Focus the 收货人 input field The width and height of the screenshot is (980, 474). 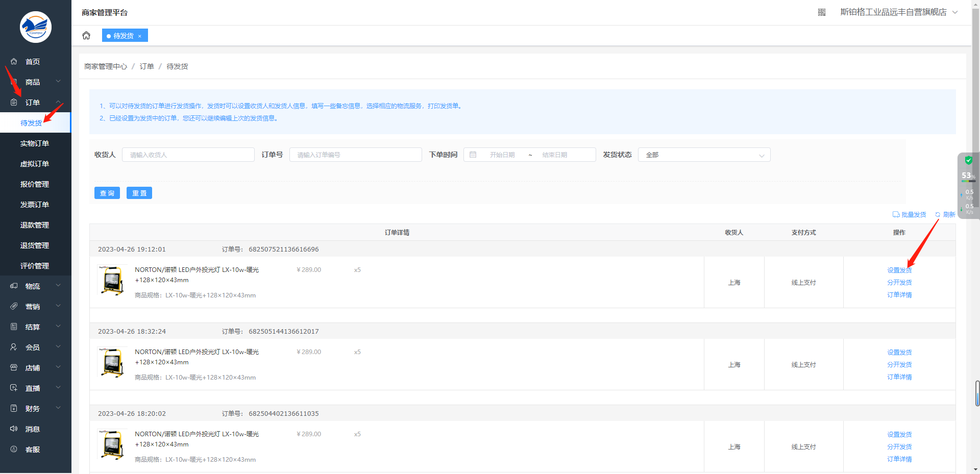(188, 155)
